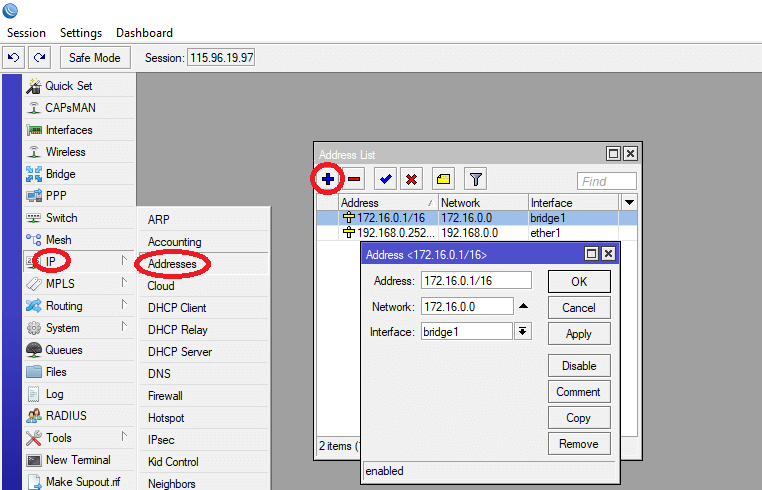Click Comment button in Address dialog
This screenshot has width=762, height=490.
click(579, 392)
